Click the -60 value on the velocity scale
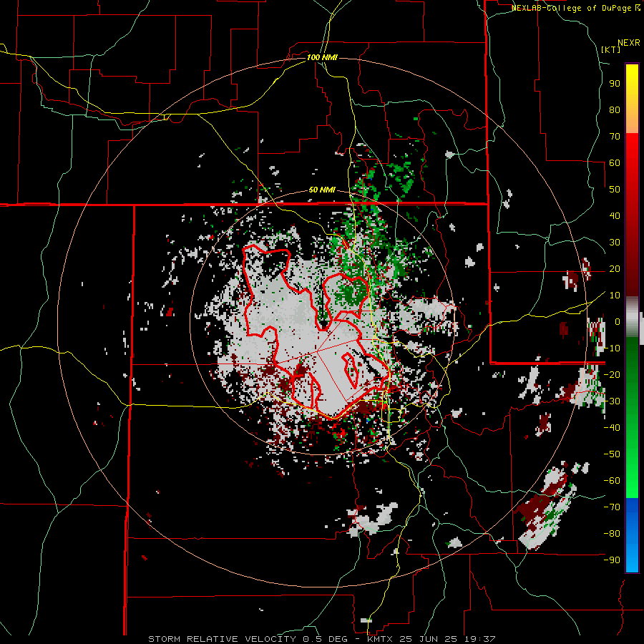 pyautogui.click(x=612, y=481)
